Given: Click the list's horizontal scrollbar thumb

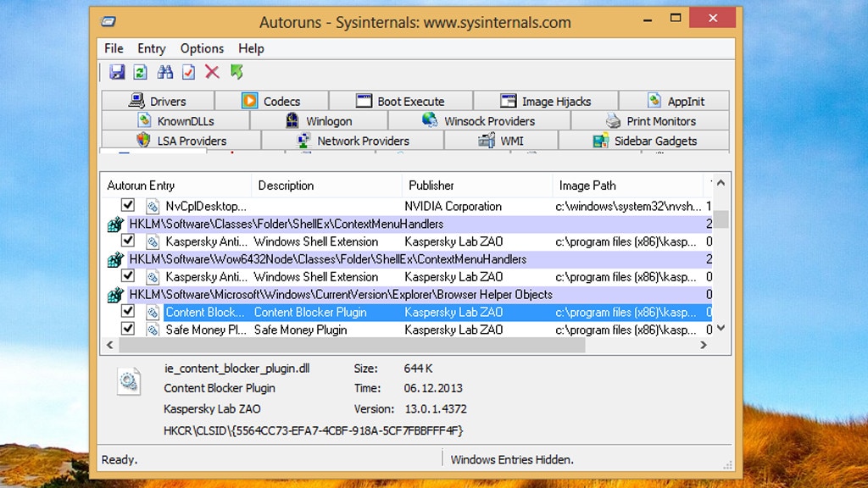Looking at the screenshot, I should point(352,346).
